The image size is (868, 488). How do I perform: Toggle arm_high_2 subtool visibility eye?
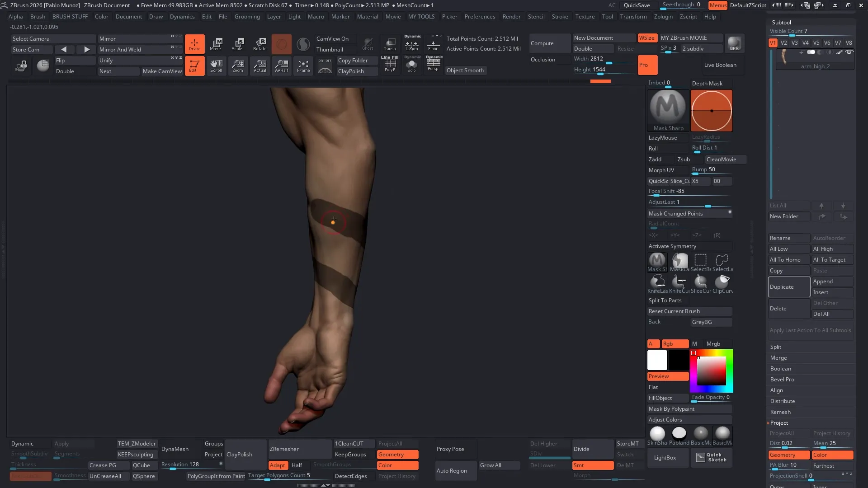tap(849, 52)
